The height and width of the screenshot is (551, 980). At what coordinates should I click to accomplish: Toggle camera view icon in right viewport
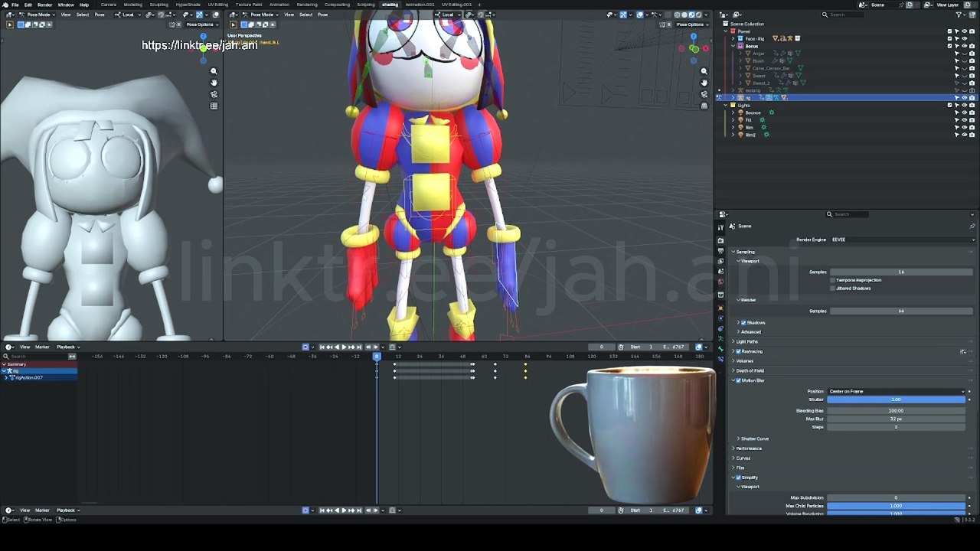pyautogui.click(x=704, y=94)
